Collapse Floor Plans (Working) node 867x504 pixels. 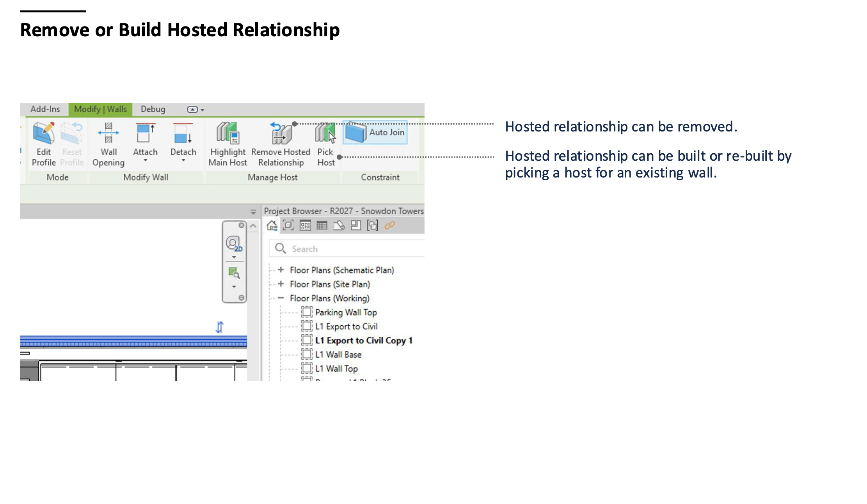(x=281, y=298)
